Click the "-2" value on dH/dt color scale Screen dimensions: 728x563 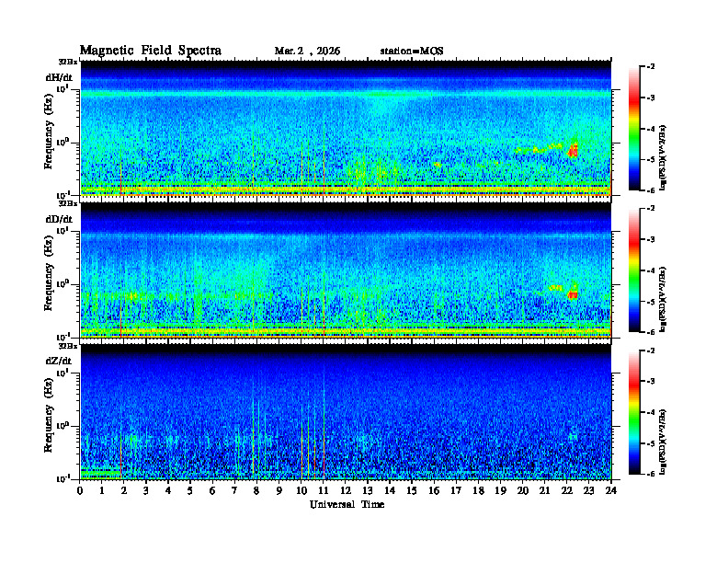pos(652,67)
